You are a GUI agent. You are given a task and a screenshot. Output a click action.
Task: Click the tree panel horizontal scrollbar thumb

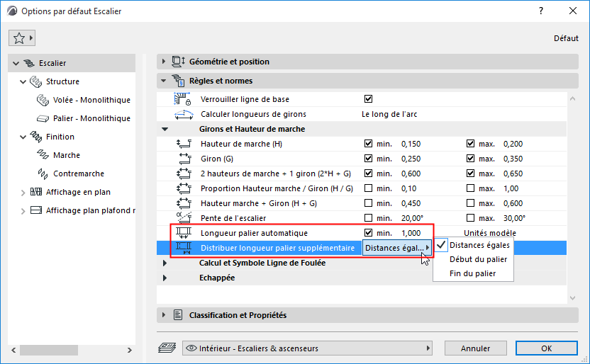pos(49,350)
